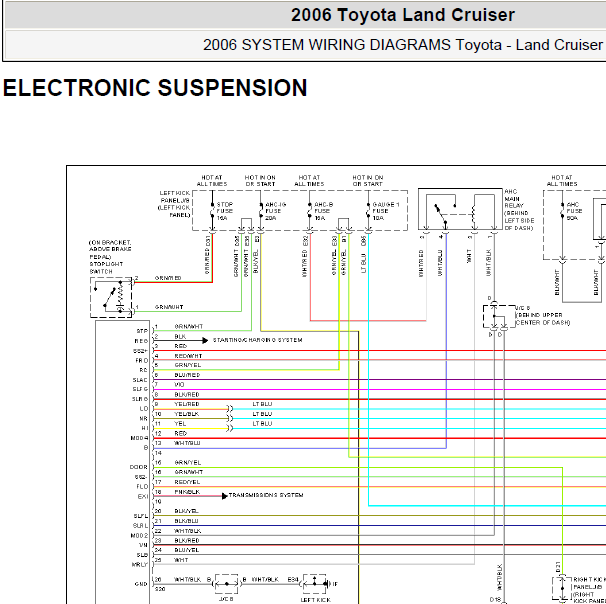
Task: Click the "BEHIND UPPER CENTER OF DASH" label
Action: 543,319
